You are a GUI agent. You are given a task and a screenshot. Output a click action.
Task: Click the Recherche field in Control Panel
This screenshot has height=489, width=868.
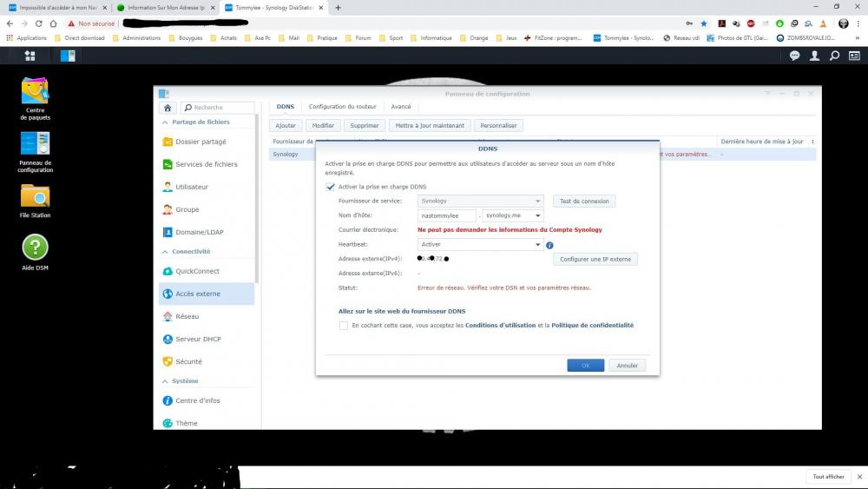(217, 108)
